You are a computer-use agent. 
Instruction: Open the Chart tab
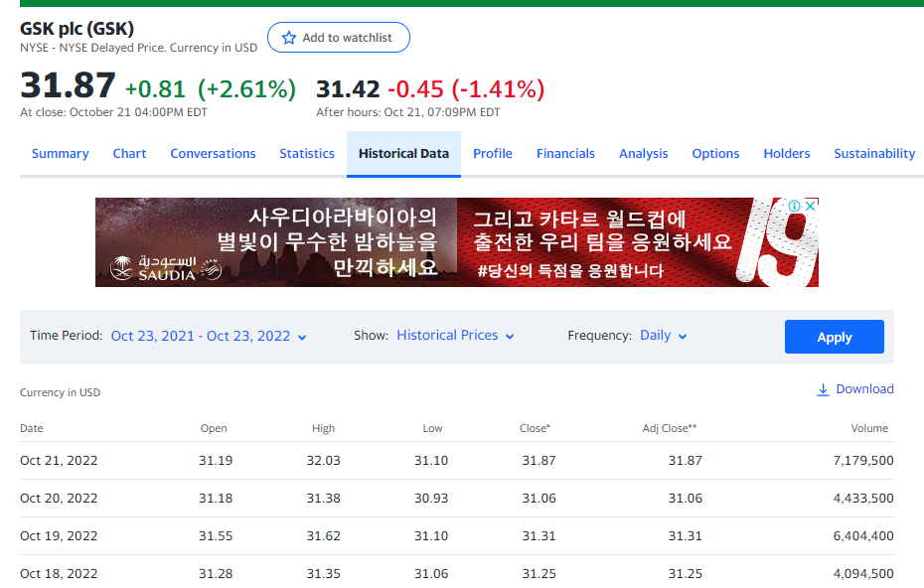pos(129,154)
